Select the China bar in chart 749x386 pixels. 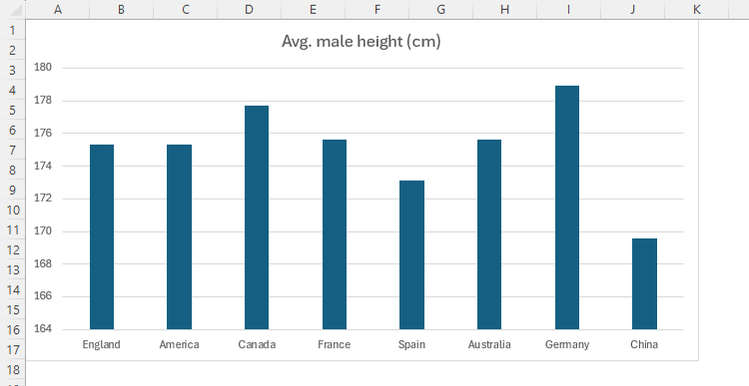tap(644, 284)
